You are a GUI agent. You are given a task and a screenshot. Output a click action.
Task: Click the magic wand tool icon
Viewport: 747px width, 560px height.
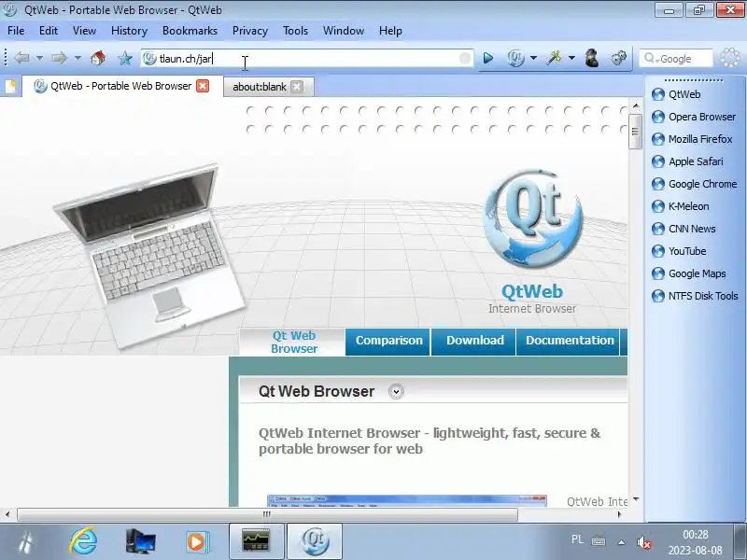click(554, 58)
